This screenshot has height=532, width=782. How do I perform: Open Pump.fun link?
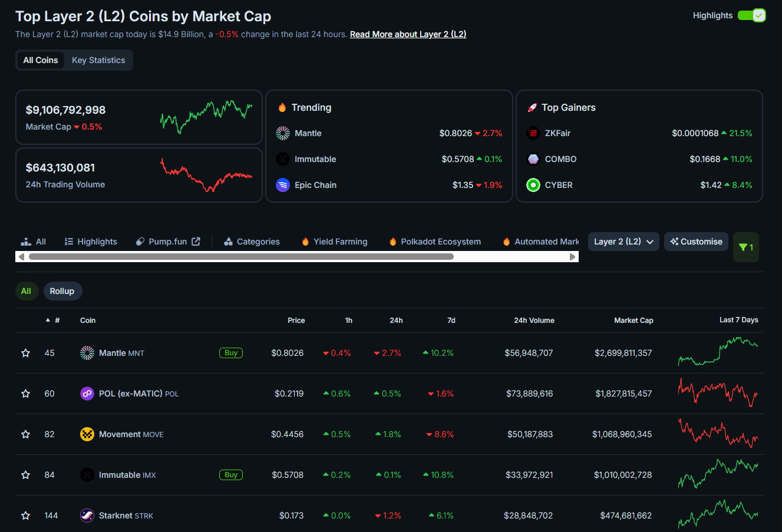pos(168,242)
